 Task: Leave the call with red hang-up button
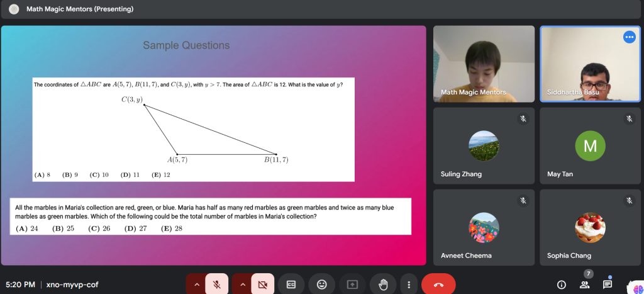click(x=438, y=285)
